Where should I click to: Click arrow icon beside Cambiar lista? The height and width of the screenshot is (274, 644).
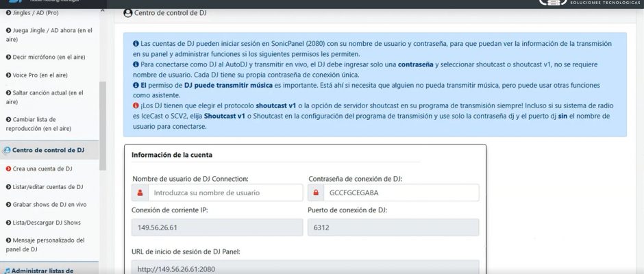coord(9,120)
